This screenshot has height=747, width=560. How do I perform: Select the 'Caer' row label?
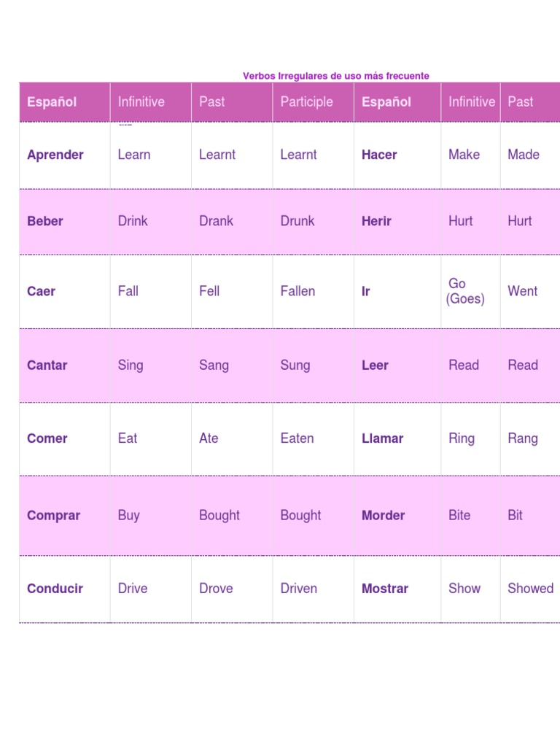pos(42,292)
